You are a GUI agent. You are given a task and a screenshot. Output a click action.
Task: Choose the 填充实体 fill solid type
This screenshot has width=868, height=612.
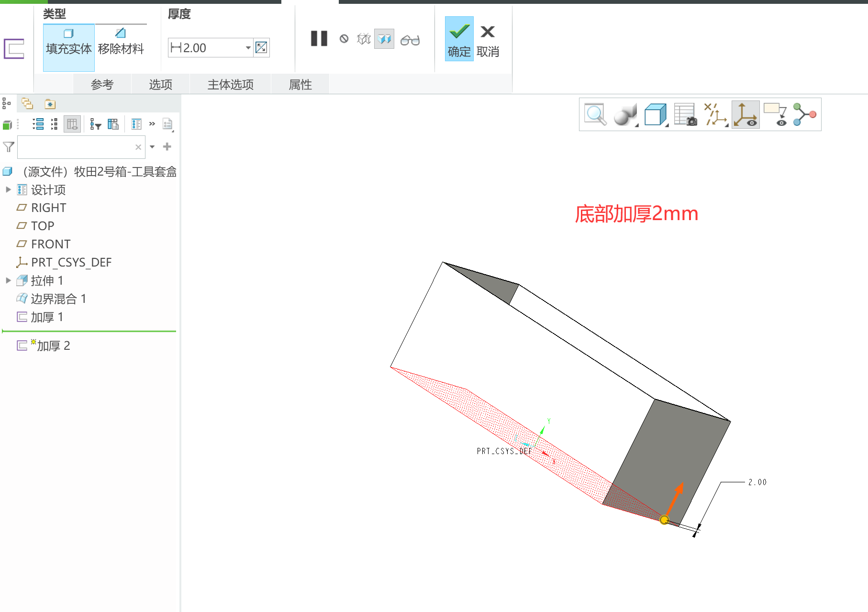pyautogui.click(x=69, y=47)
